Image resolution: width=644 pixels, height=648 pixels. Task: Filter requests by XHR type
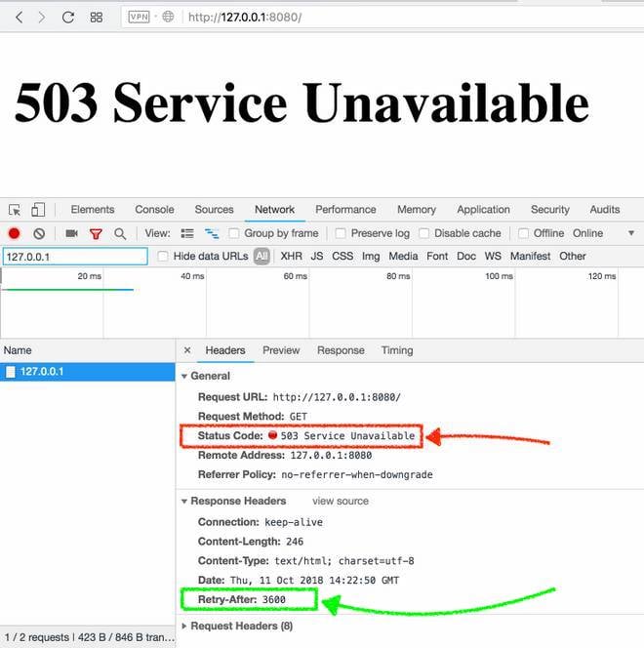[x=291, y=257]
